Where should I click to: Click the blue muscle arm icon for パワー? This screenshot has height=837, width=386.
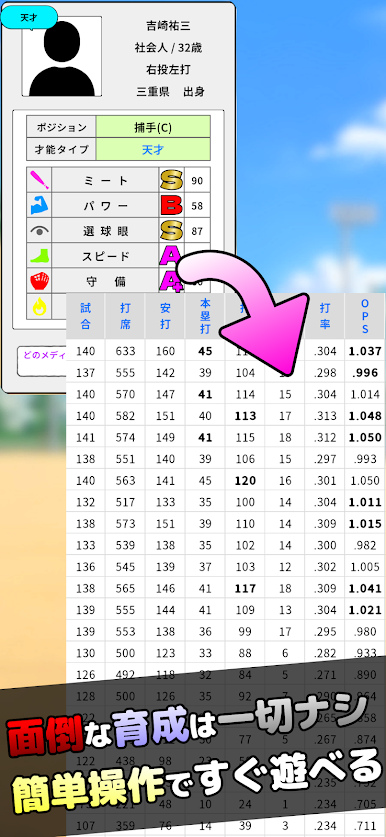[40, 206]
